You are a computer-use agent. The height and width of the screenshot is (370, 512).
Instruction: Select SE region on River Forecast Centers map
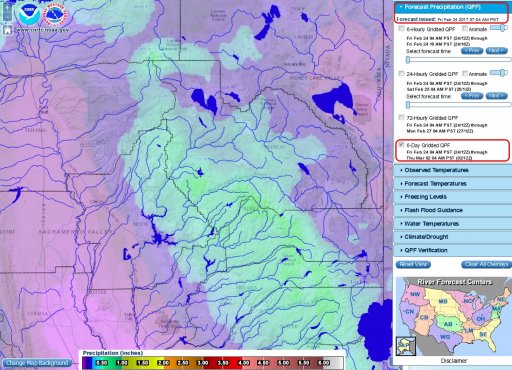pyautogui.click(x=483, y=334)
